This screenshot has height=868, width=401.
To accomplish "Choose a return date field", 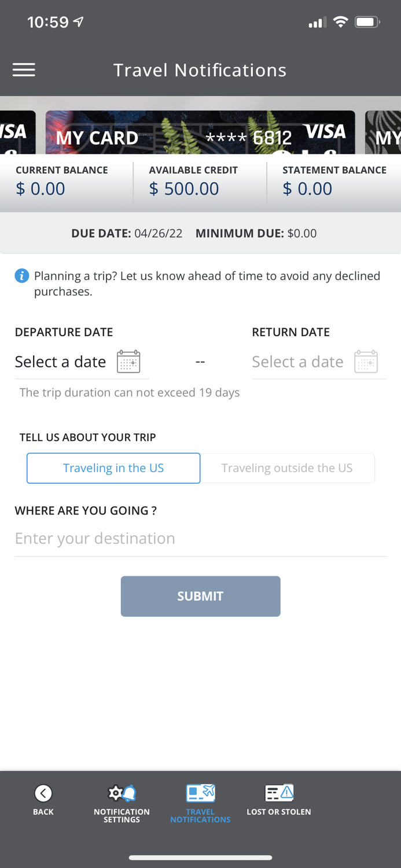I will click(319, 362).
